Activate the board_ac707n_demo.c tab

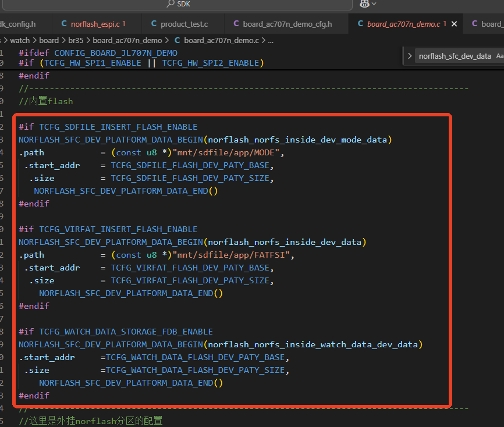[x=403, y=24]
